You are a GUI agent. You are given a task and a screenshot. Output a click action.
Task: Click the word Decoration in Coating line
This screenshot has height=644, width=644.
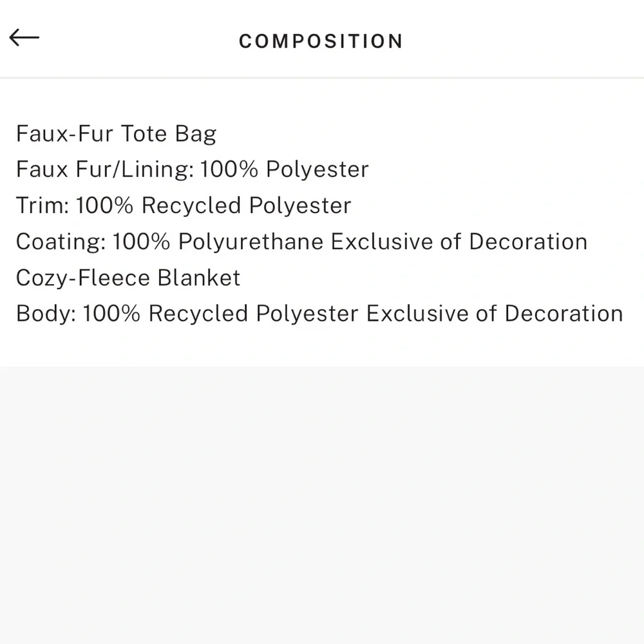pyautogui.click(x=528, y=242)
